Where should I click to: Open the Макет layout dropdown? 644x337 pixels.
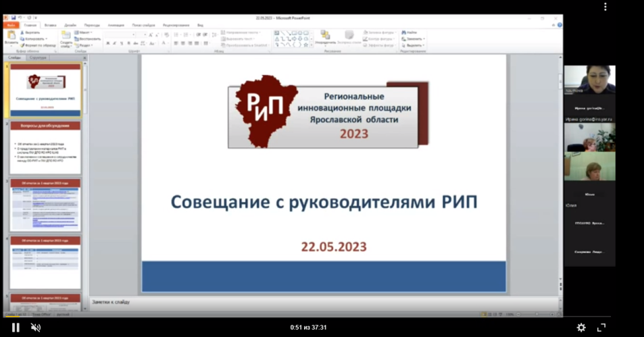pyautogui.click(x=84, y=32)
